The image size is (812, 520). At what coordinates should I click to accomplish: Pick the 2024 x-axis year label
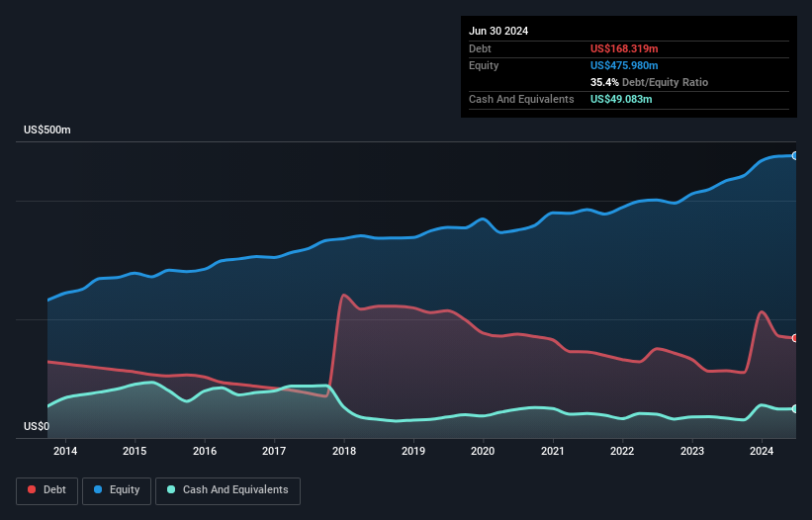click(762, 452)
